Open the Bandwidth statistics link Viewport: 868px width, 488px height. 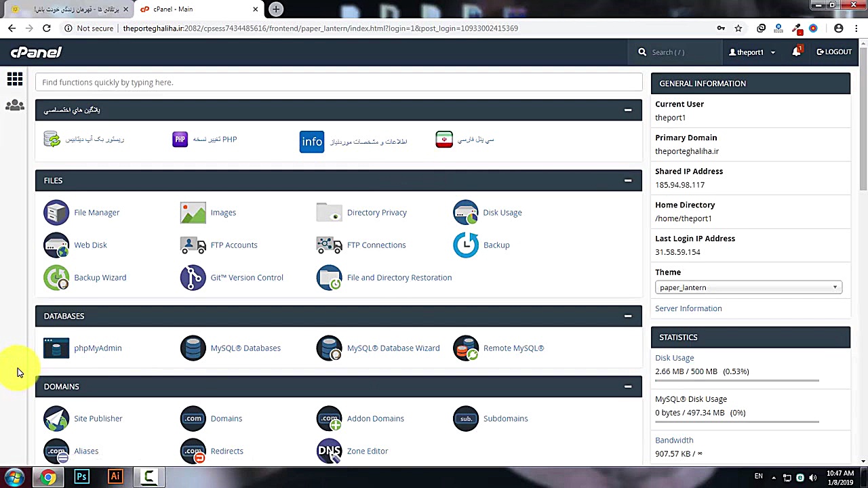pyautogui.click(x=674, y=441)
